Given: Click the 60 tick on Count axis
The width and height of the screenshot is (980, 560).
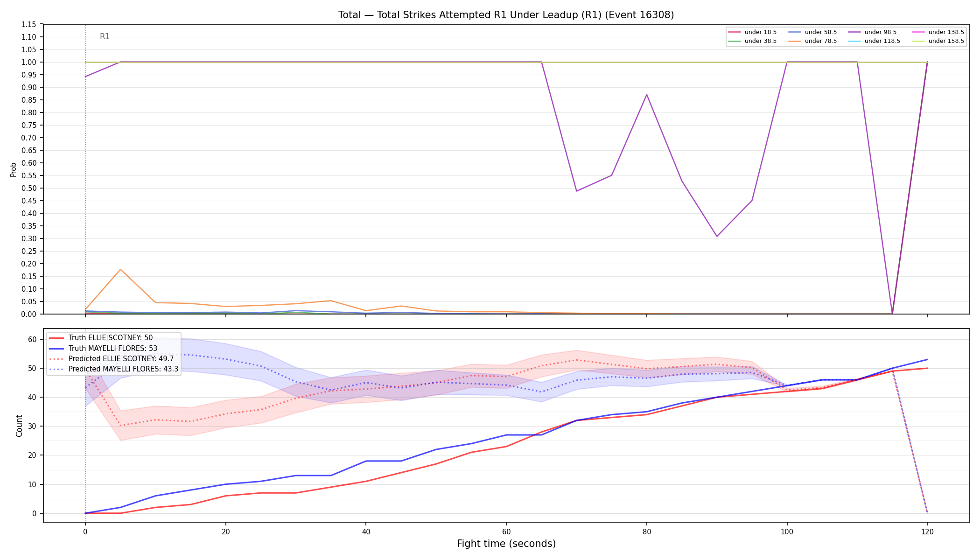Looking at the screenshot, I should tap(32, 339).
